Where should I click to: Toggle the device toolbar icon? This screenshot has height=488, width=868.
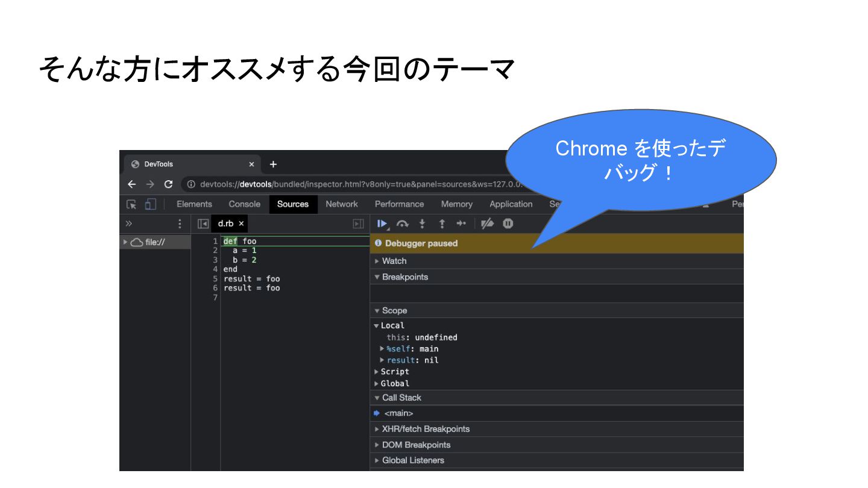tap(151, 204)
